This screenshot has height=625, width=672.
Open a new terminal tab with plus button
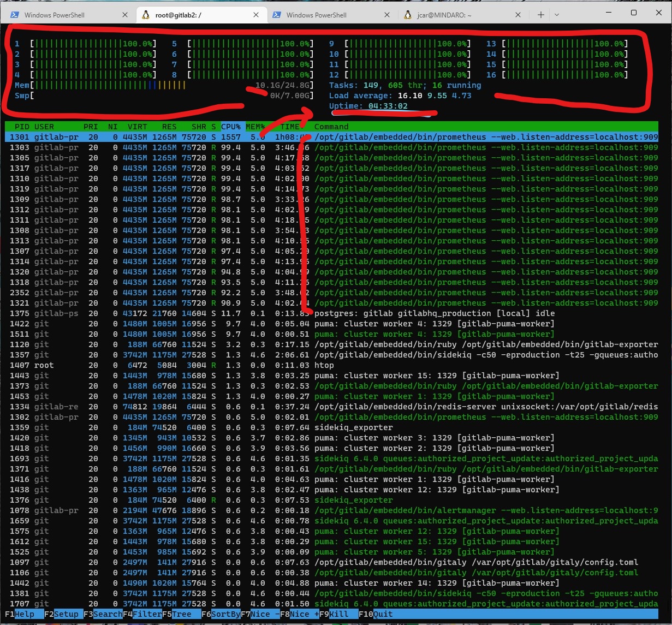(x=540, y=15)
